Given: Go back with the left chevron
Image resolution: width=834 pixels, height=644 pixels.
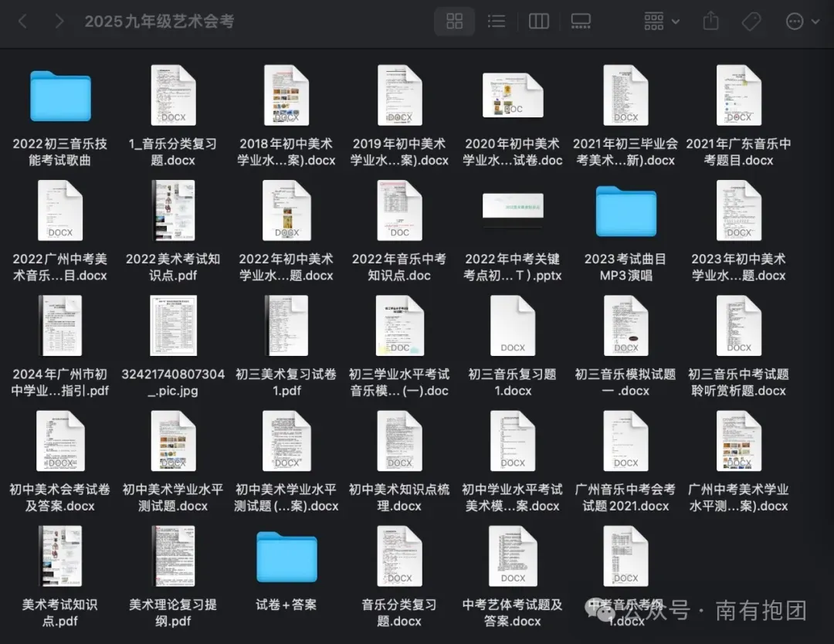Looking at the screenshot, I should click(x=22, y=22).
